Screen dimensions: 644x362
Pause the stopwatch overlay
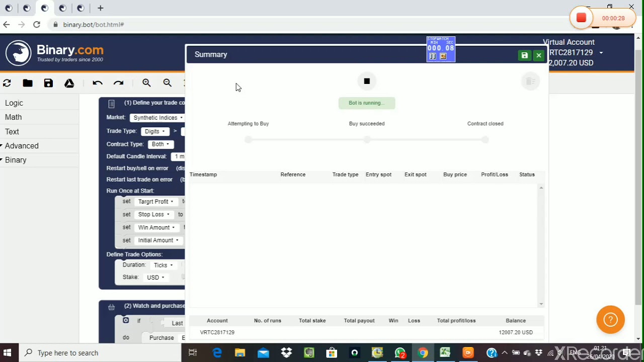[432, 56]
